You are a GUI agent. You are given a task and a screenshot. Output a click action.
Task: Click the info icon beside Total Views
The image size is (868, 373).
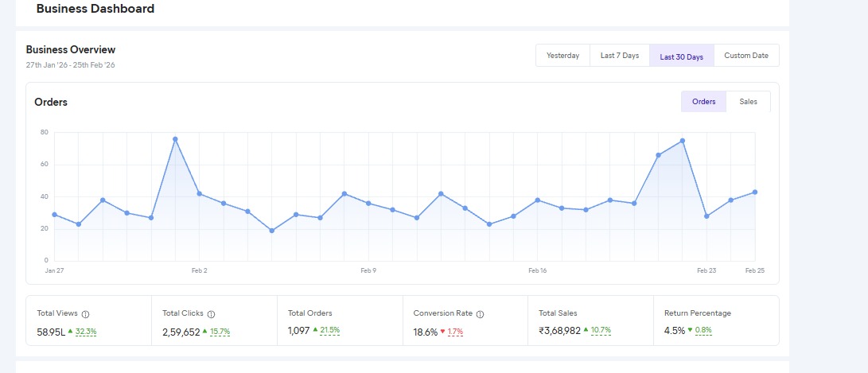[86, 314]
